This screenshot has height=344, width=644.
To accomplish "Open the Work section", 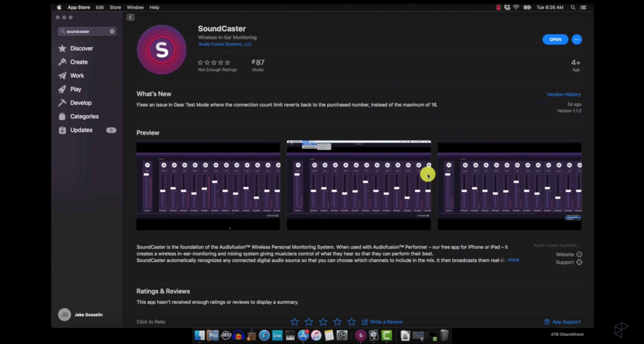I will coord(71,76).
